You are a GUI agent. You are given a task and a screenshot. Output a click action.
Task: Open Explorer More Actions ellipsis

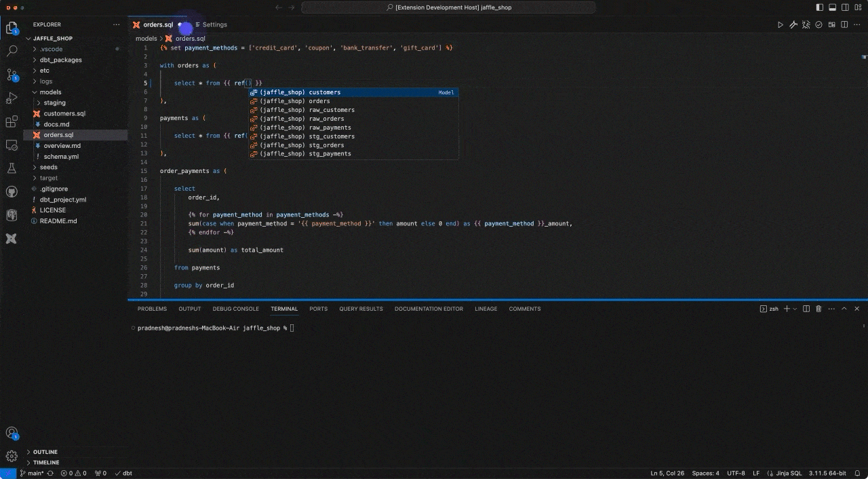116,24
